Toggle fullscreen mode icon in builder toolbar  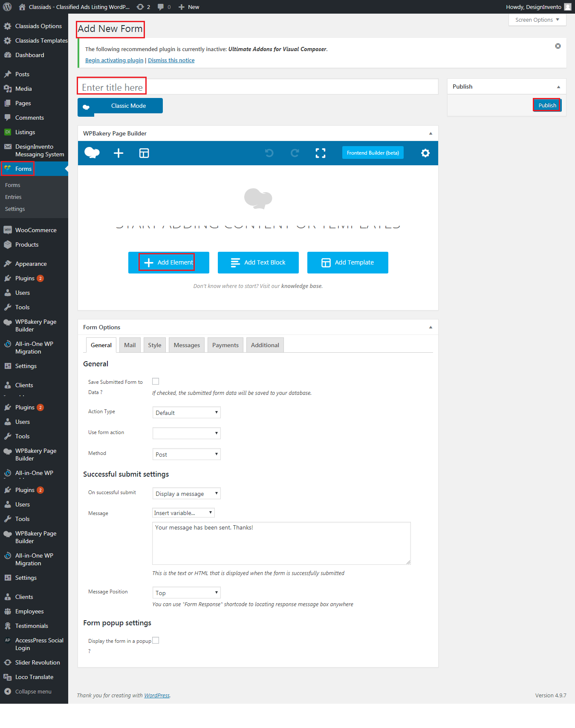click(x=321, y=153)
